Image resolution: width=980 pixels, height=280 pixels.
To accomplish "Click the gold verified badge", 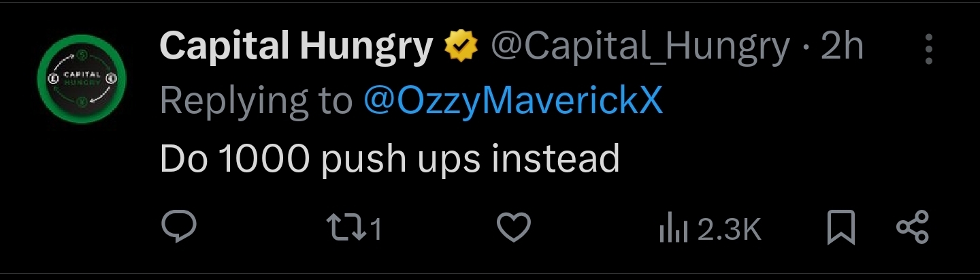I will (461, 48).
